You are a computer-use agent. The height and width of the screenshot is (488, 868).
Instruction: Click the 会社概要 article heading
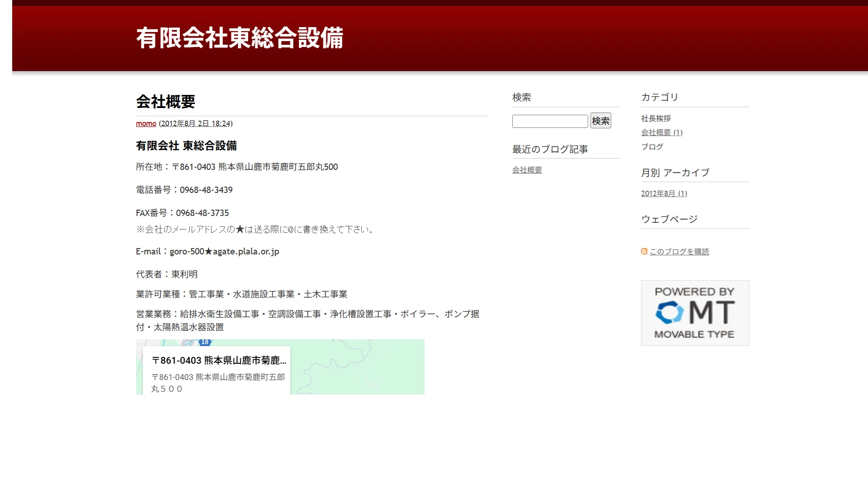pyautogui.click(x=165, y=102)
